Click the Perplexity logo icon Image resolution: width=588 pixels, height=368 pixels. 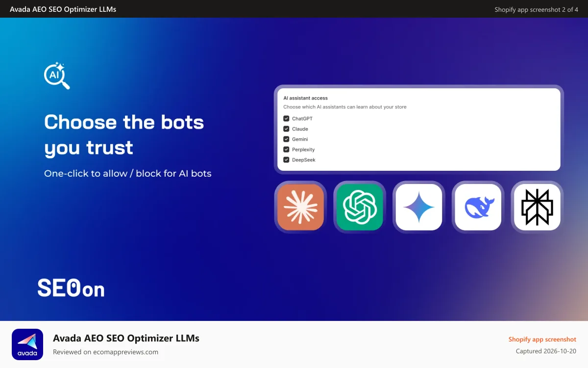[x=537, y=207]
